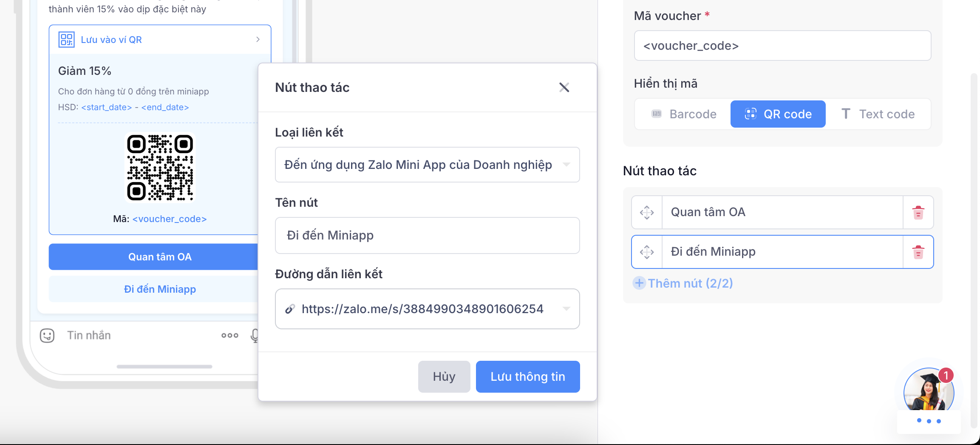980x445 pixels.
Task: Open the support chat avatar widget
Action: [x=929, y=392]
